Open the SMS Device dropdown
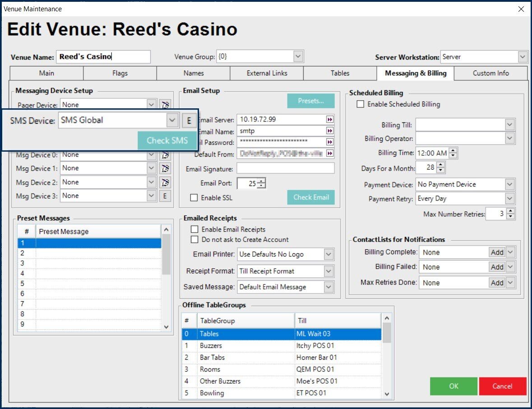This screenshot has width=532, height=409. 171,120
